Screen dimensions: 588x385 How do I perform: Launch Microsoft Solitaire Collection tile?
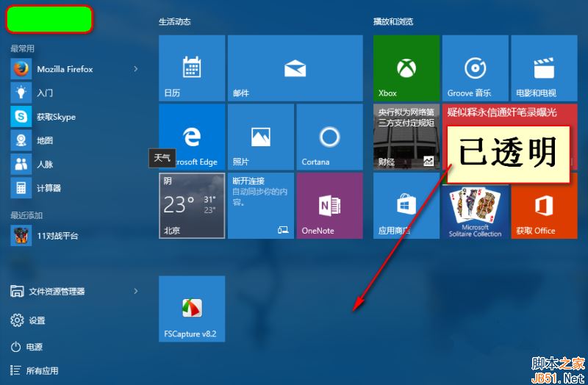click(x=476, y=211)
